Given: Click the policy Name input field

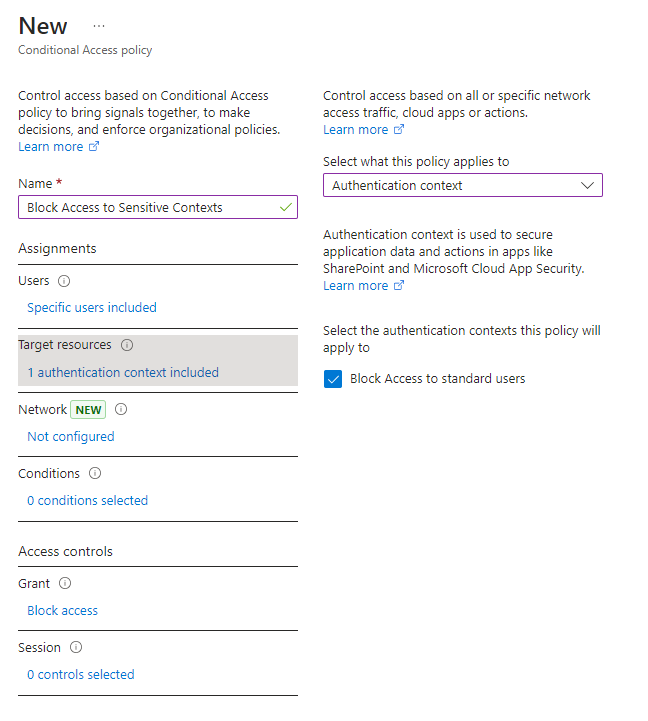Looking at the screenshot, I should 150,207.
